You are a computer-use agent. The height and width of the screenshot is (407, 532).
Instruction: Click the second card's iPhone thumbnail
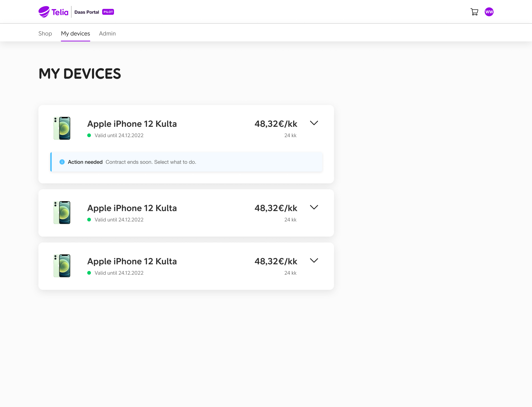[x=62, y=212]
